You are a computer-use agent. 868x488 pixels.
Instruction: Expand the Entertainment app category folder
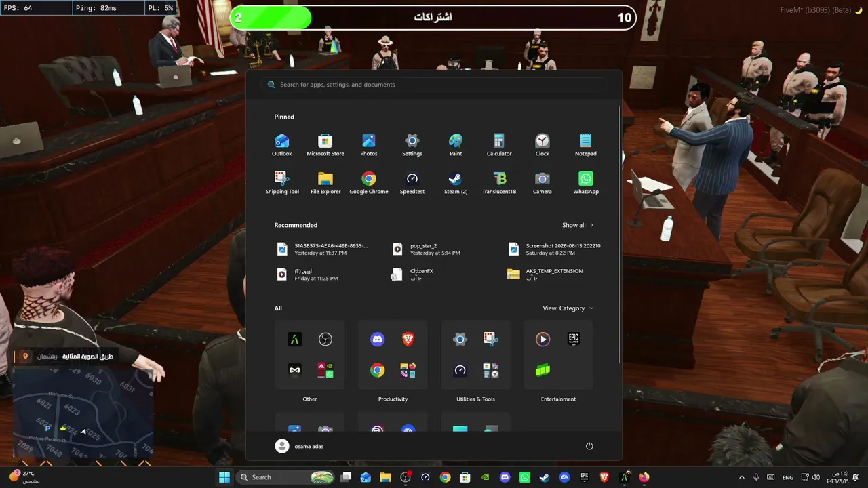(558, 355)
